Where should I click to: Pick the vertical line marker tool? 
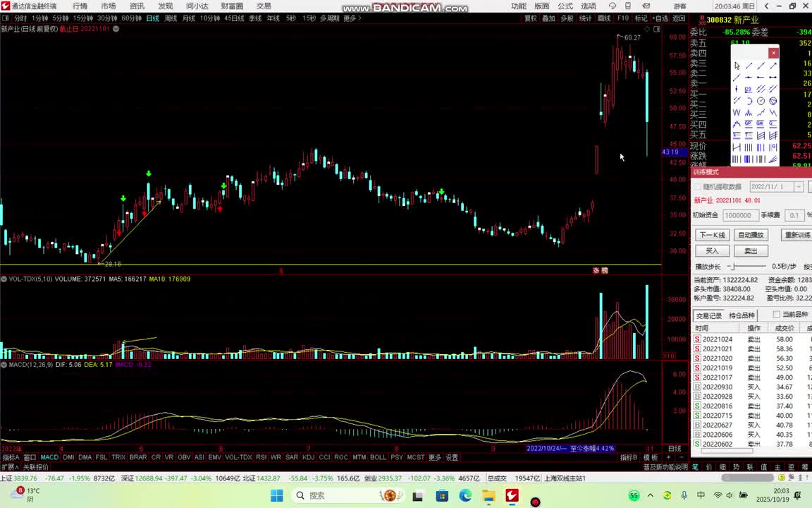[x=737, y=89]
